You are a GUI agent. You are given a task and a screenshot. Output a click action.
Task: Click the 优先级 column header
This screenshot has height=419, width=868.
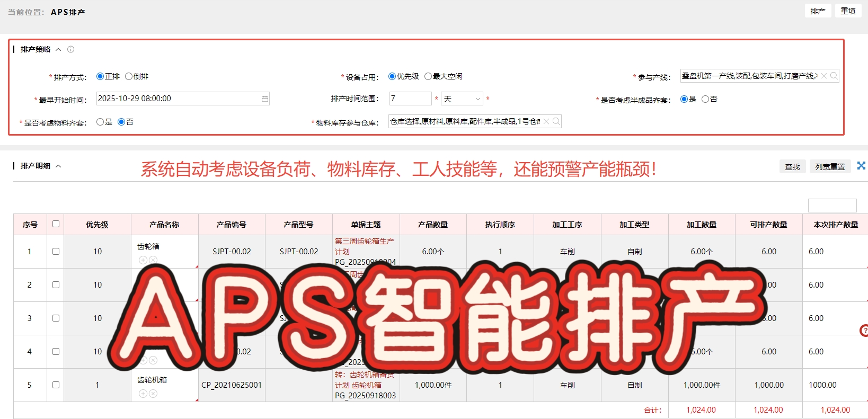(98, 225)
